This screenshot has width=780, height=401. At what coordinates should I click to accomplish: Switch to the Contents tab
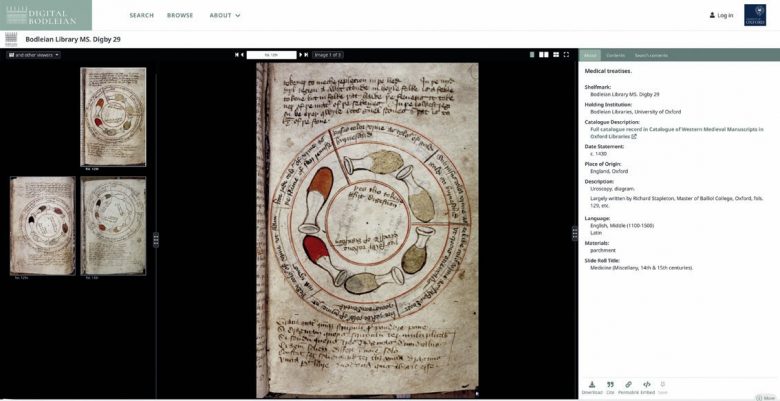click(615, 55)
